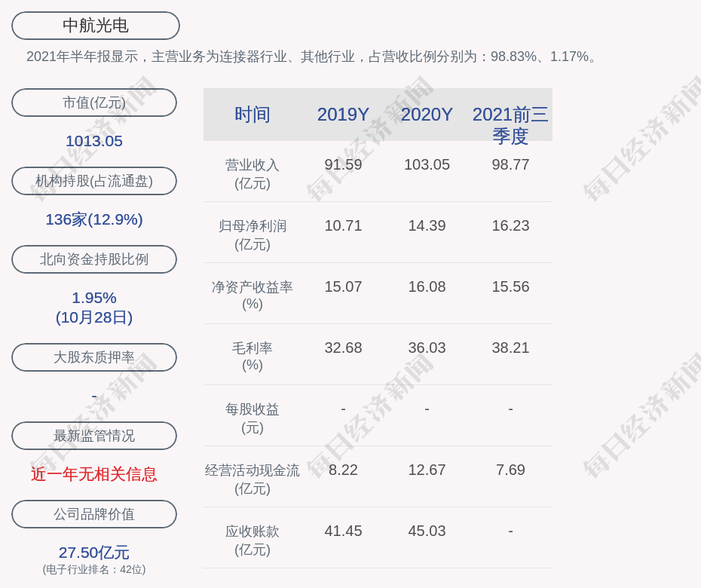Click gross margin cell 36.03
Image resolution: width=701 pixels, height=588 pixels.
[x=427, y=348]
